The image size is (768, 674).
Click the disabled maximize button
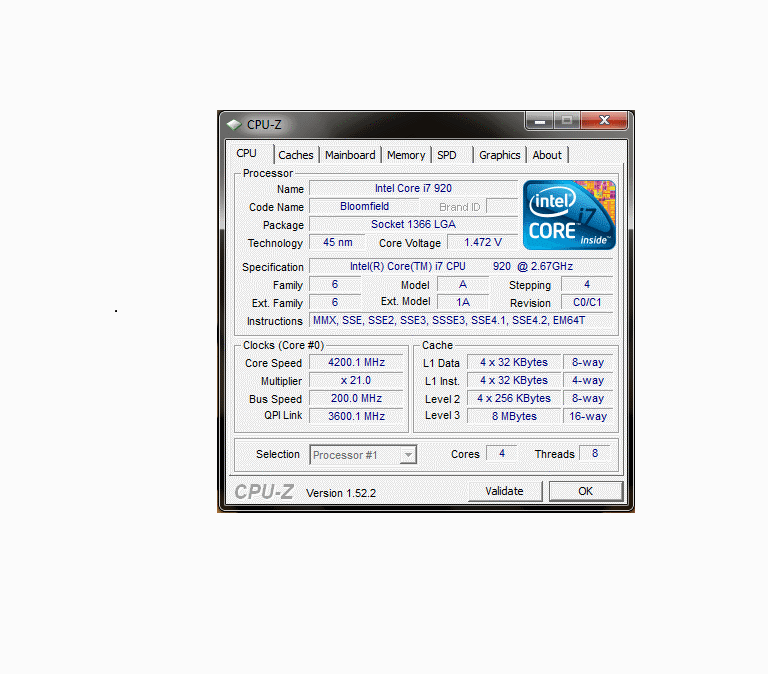567,121
